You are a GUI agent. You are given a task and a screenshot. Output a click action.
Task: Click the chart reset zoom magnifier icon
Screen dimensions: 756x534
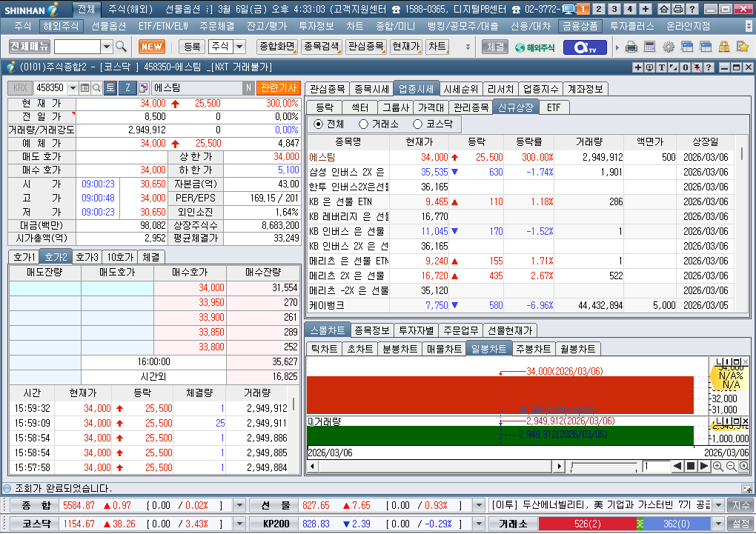pyautogui.click(x=744, y=466)
